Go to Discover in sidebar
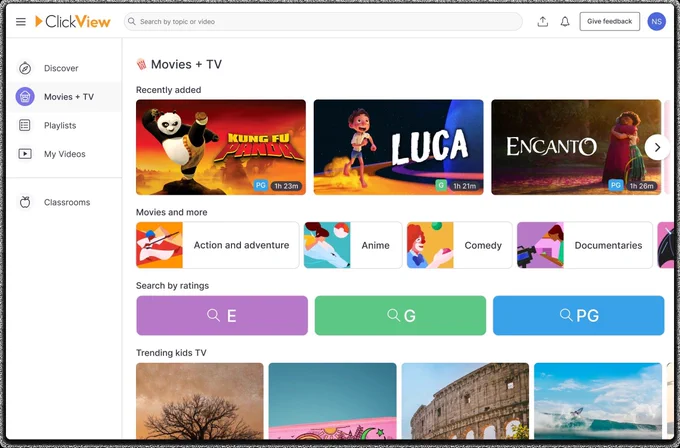Image resolution: width=680 pixels, height=448 pixels. click(64, 68)
